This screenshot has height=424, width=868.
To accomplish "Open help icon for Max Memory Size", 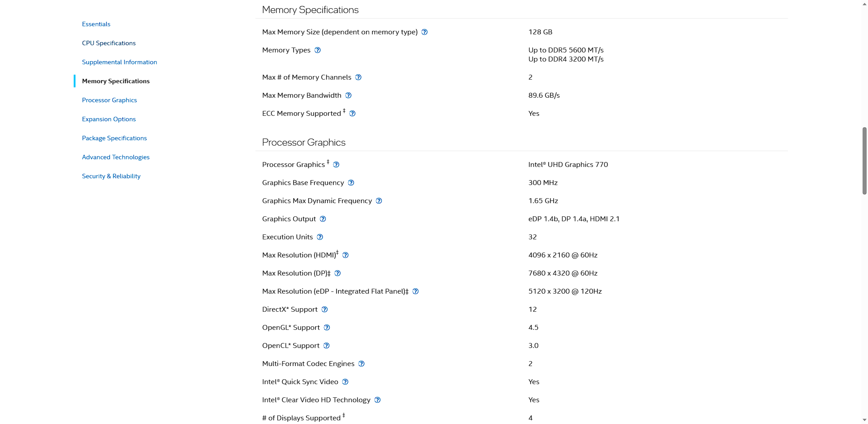I will (425, 32).
